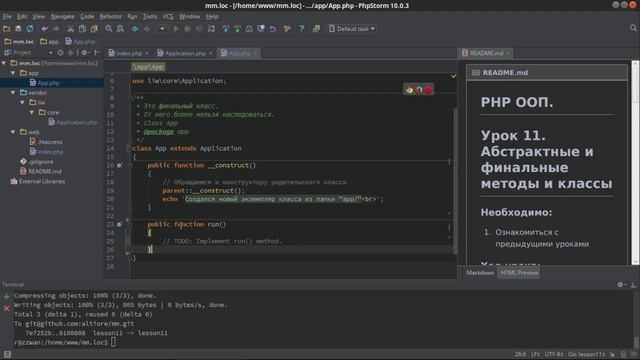Click the Hide Project panel icon
This screenshot has width=640, height=360.
(97, 53)
